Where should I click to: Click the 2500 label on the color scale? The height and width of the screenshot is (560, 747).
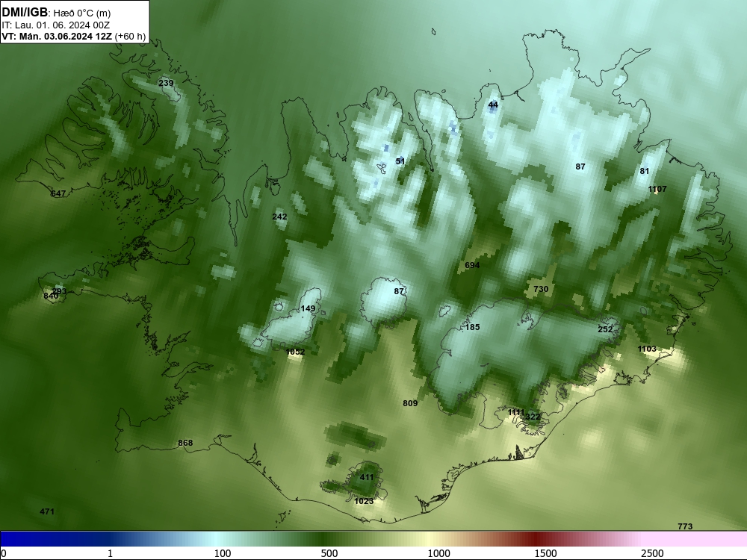pyautogui.click(x=652, y=553)
